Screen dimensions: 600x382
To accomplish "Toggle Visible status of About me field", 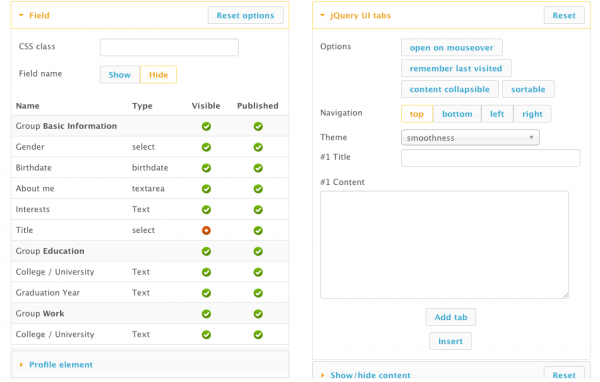I will [206, 189].
